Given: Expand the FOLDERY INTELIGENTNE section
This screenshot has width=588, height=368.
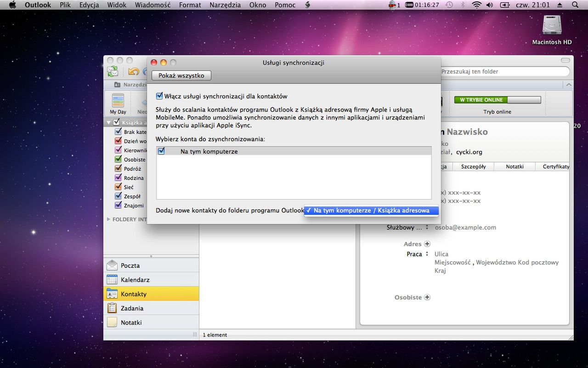Looking at the screenshot, I should tap(109, 219).
